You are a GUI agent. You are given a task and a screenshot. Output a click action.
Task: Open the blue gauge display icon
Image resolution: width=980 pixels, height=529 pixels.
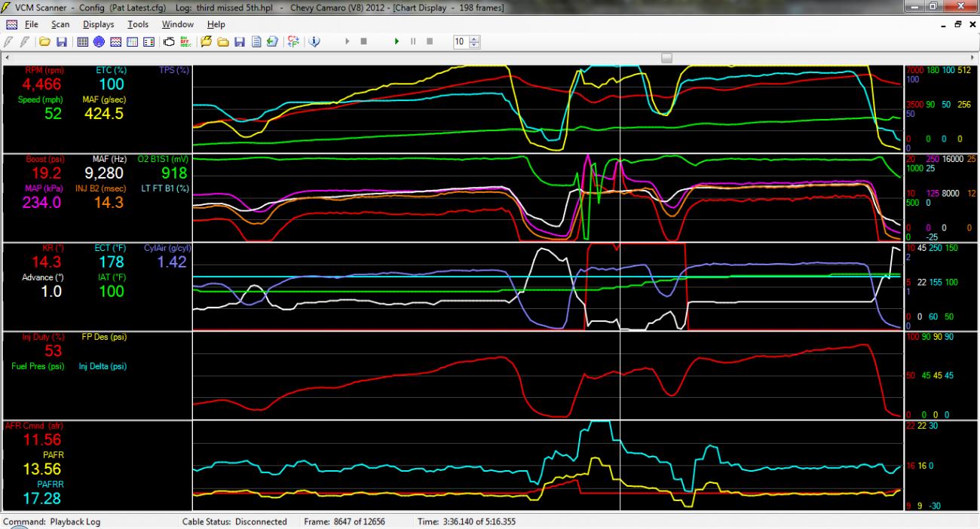[99, 41]
